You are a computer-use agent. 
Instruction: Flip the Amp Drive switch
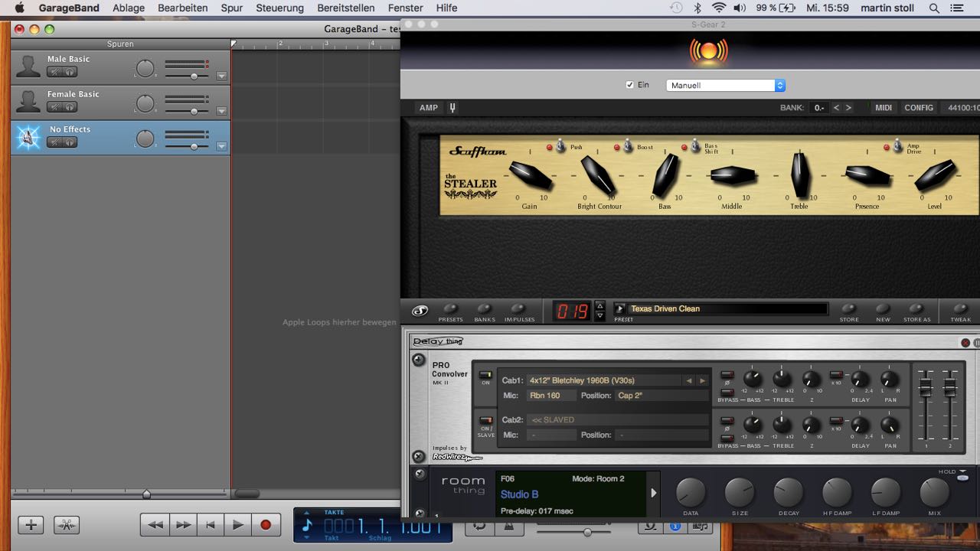897,145
